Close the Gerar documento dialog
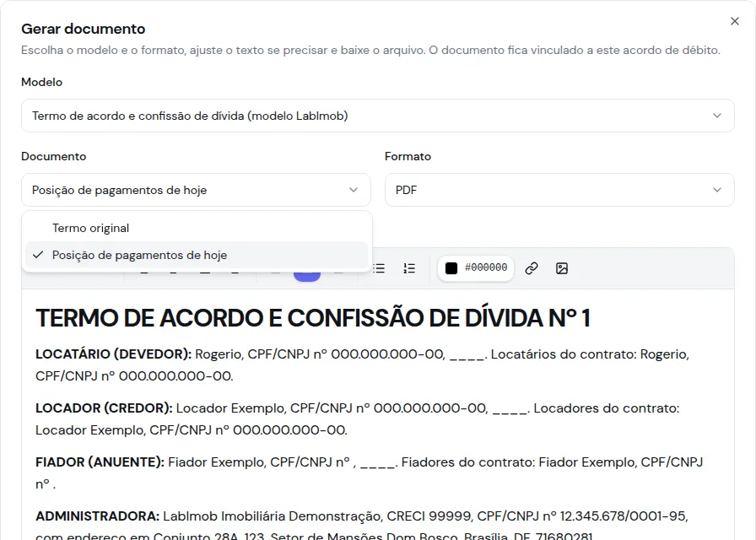Image resolution: width=756 pixels, height=540 pixels. click(734, 21)
